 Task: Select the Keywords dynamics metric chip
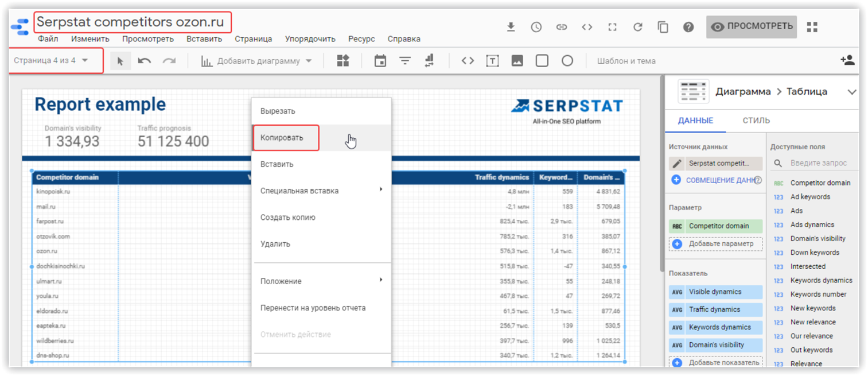pyautogui.click(x=715, y=327)
